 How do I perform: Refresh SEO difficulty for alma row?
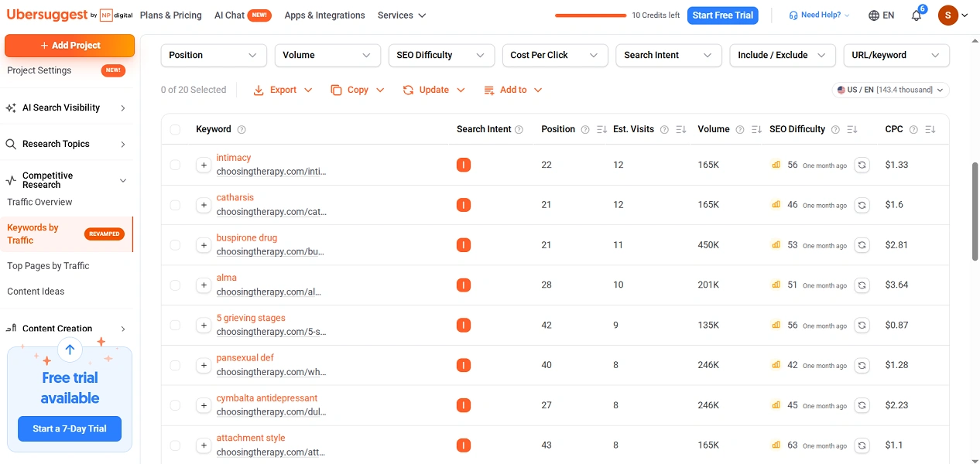[x=862, y=285]
